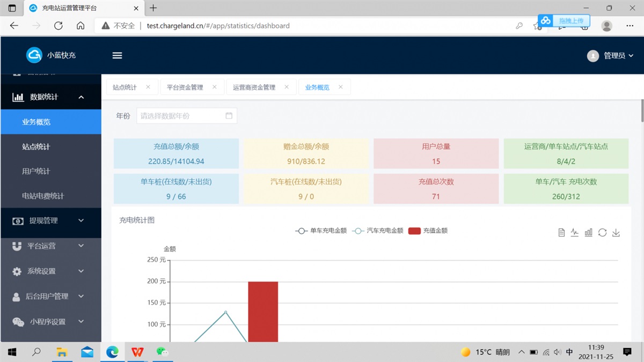Open 用户统计 in the sidebar

[36, 171]
